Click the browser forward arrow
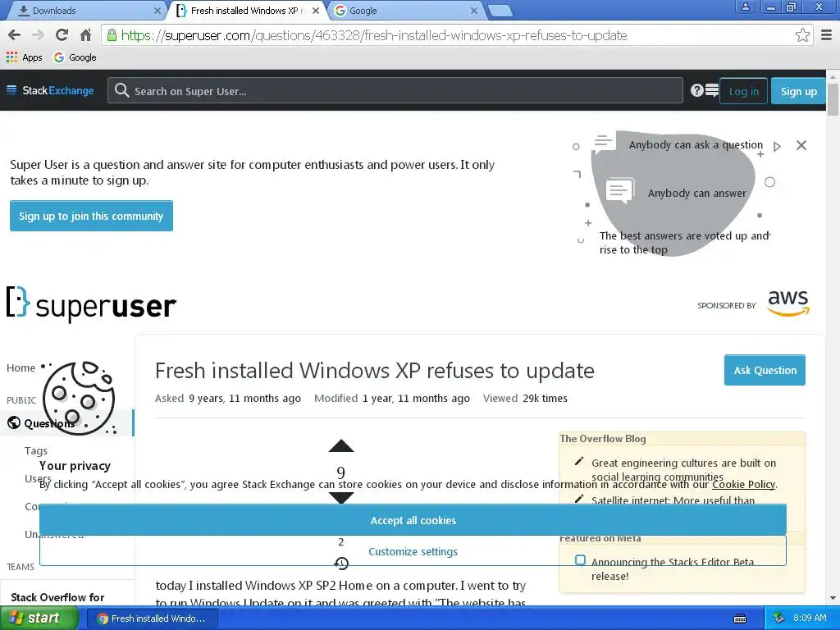Image resolution: width=840 pixels, height=630 pixels. click(x=38, y=35)
